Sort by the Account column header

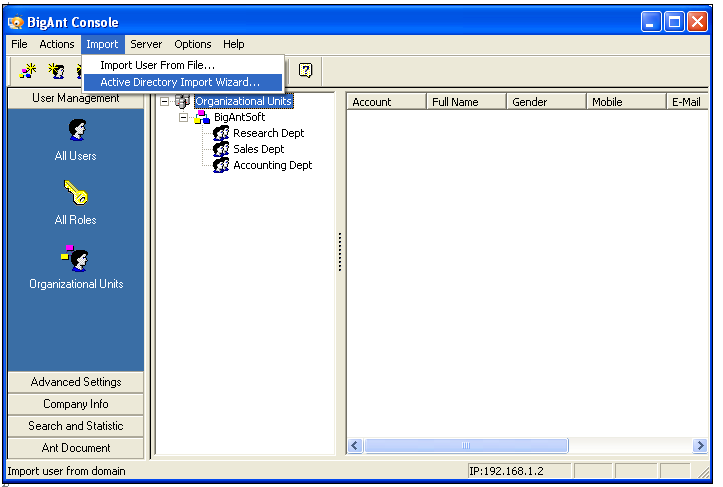click(386, 102)
